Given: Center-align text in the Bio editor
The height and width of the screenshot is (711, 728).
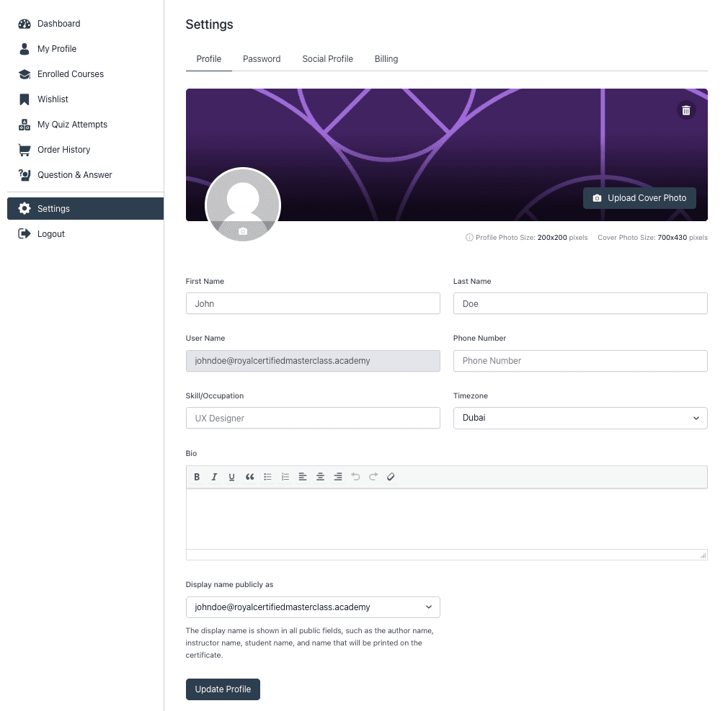Looking at the screenshot, I should [x=320, y=476].
